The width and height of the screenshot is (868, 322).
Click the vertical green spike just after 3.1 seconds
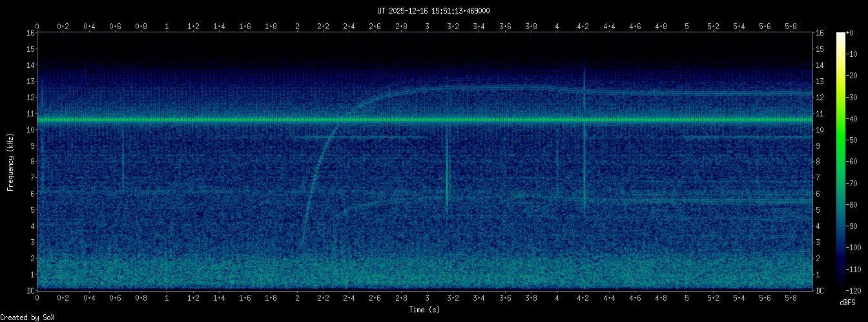[x=447, y=175]
